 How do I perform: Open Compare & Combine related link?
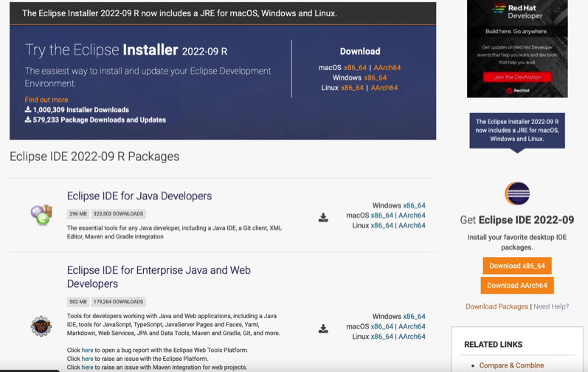click(x=511, y=365)
